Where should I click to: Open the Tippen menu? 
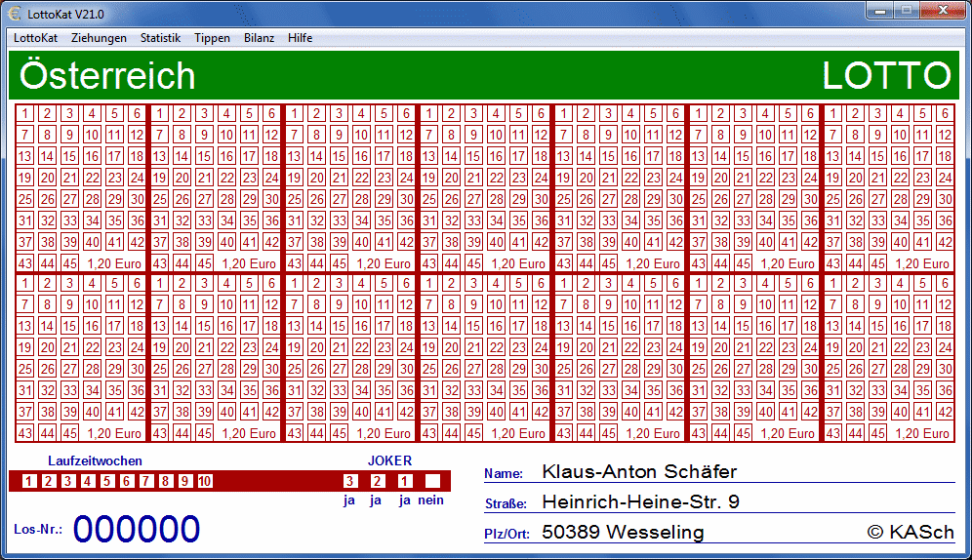(212, 38)
